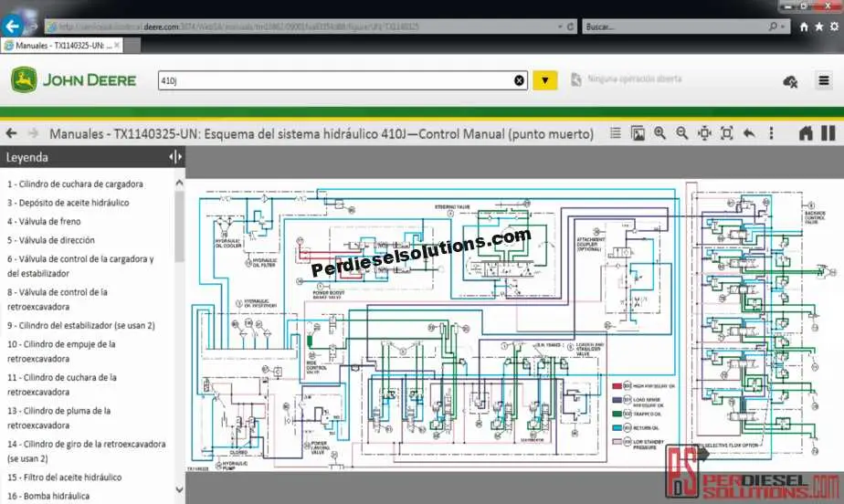Select '6 - Válvula de control de la cargadora'

(80, 267)
